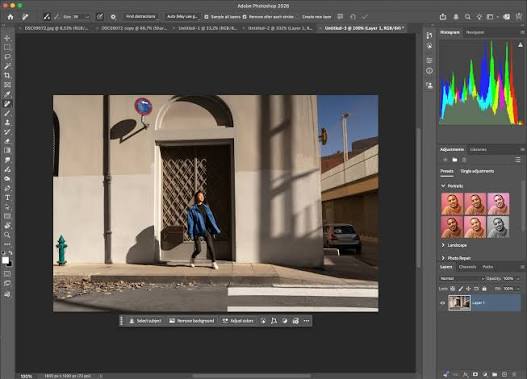
Task: Open the Share icon at top right
Action: [x=443, y=16]
